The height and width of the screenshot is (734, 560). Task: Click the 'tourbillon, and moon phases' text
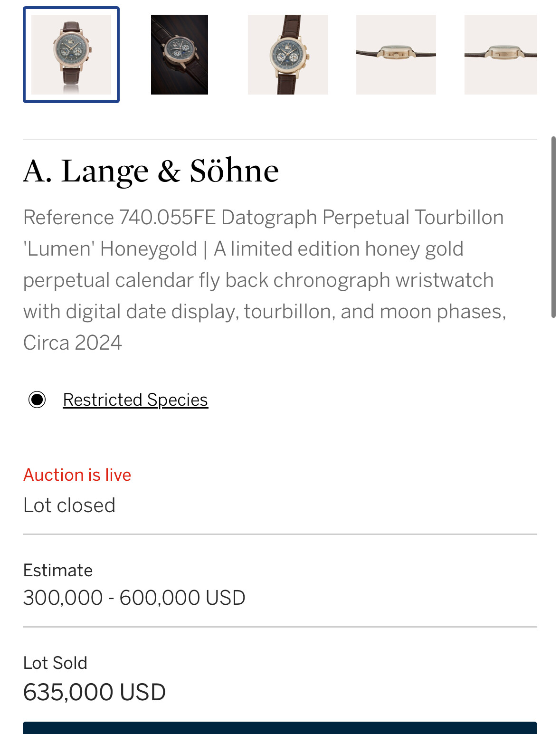374,312
